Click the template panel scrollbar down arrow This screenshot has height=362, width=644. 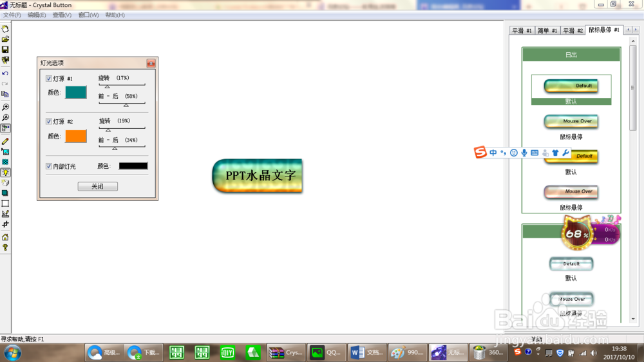click(633, 319)
